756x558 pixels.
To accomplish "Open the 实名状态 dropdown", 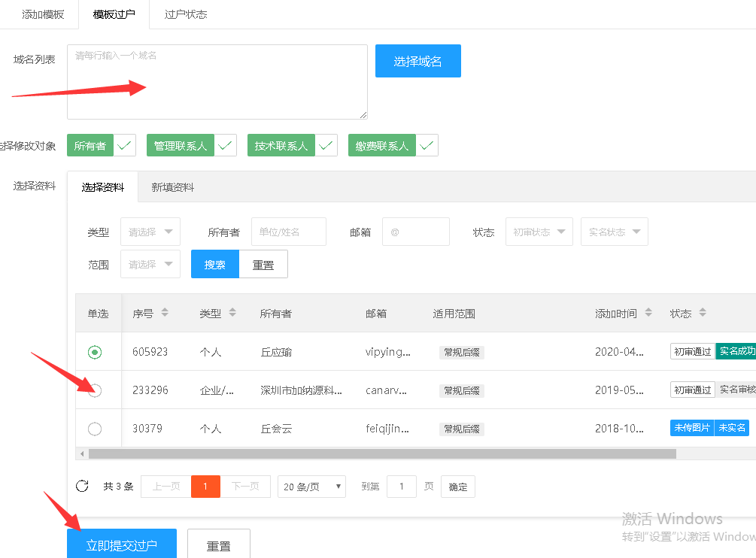I will (x=614, y=232).
